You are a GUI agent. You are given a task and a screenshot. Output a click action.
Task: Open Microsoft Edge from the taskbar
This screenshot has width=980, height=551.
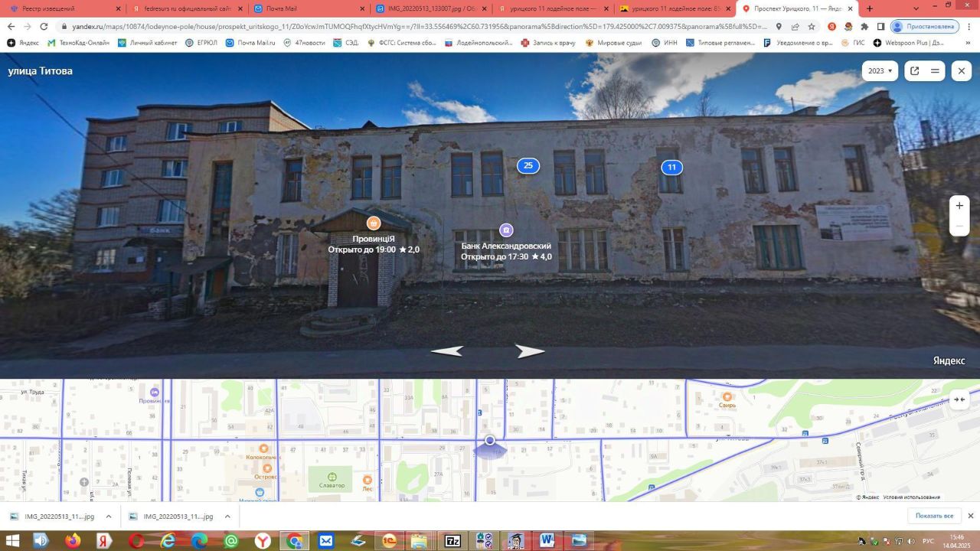(x=199, y=541)
